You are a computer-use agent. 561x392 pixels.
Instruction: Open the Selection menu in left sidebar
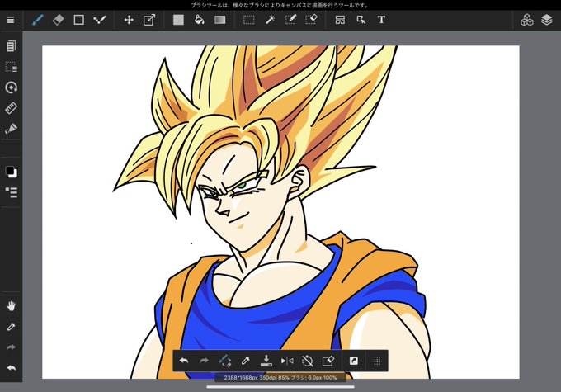[11, 67]
